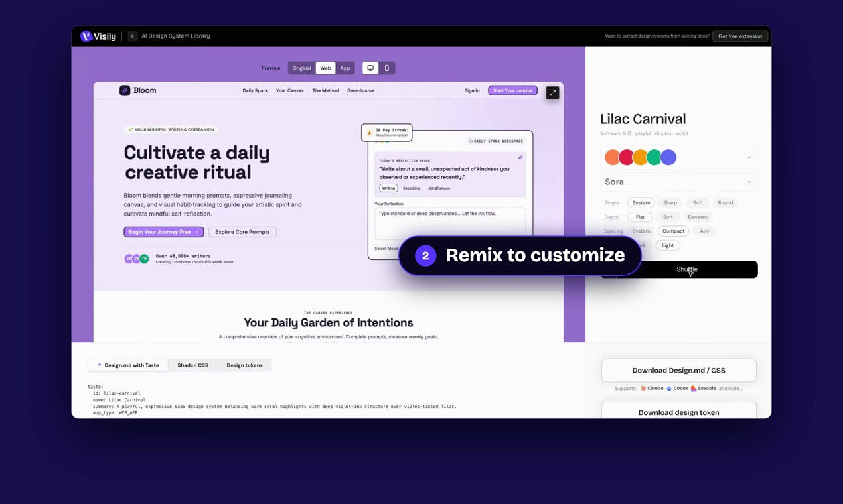Pick the blue-violet palette swatch

[668, 157]
